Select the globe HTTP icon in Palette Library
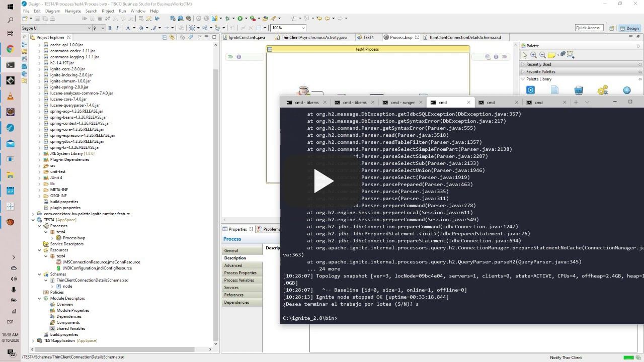 [627, 90]
